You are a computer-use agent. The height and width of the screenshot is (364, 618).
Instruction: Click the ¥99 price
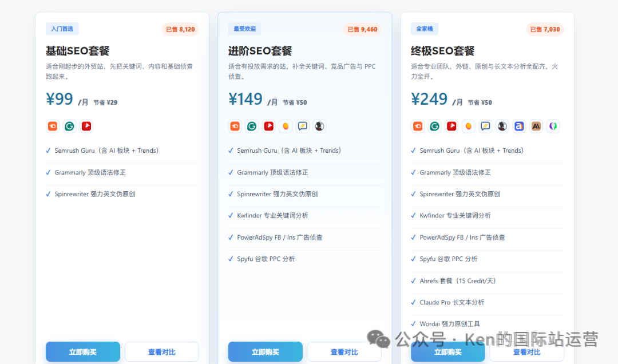(x=60, y=98)
